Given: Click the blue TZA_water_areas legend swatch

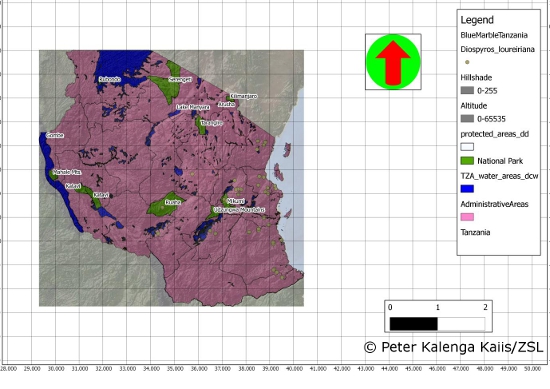Looking at the screenshot, I should 467,189.
